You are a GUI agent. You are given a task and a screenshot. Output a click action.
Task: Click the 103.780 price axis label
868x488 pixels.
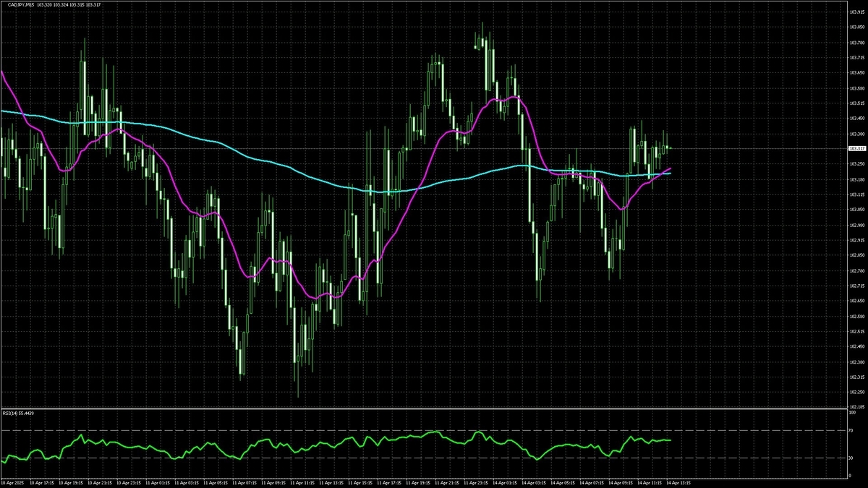856,43
